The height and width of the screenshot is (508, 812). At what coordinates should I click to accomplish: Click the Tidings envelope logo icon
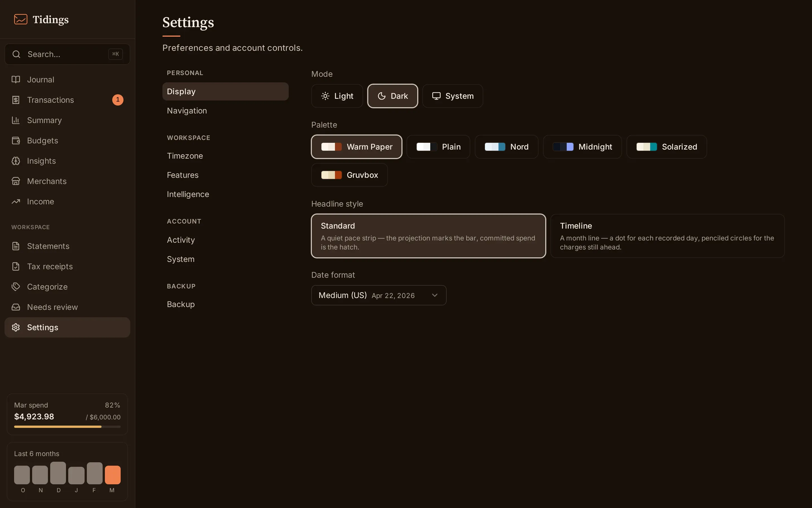pyautogui.click(x=21, y=19)
